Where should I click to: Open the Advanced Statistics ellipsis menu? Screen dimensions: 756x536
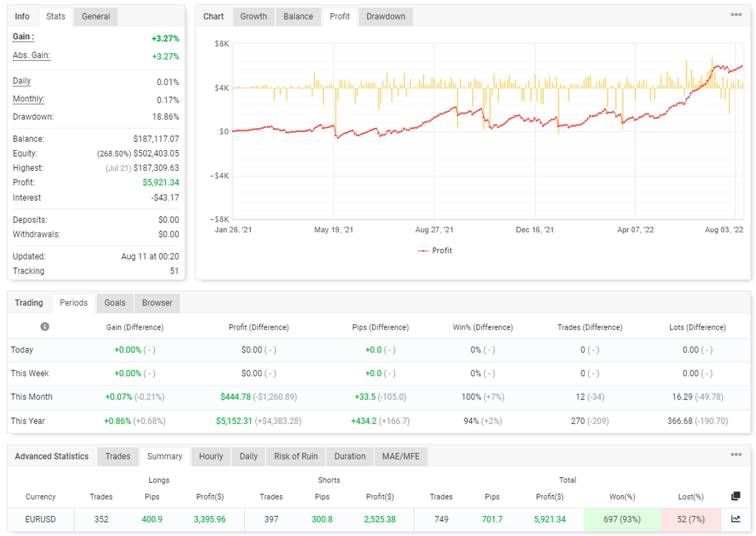(736, 455)
